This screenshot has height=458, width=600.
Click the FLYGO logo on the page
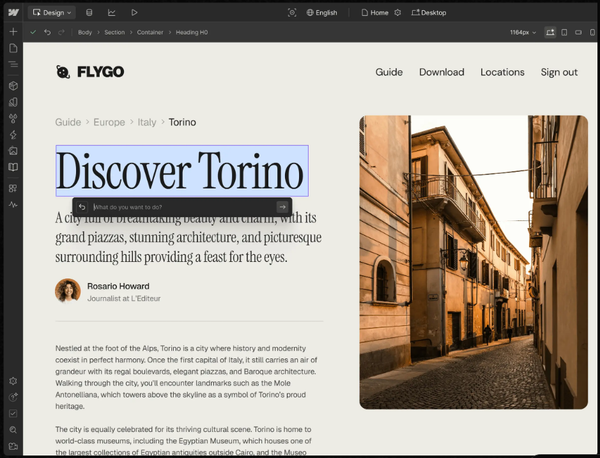pos(90,72)
